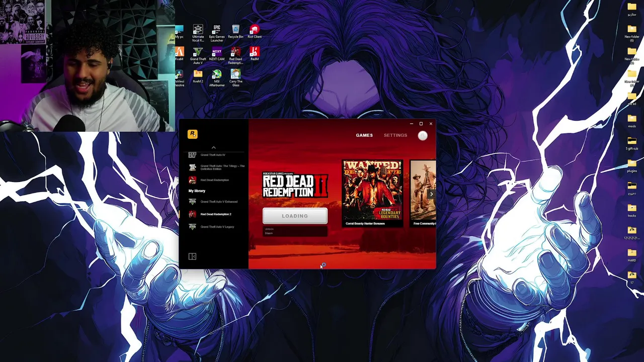Open DaVinci Resolve desktop shortcut

(x=179, y=77)
